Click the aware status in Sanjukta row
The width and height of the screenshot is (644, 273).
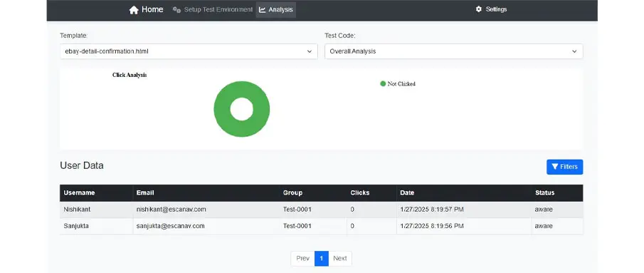click(x=557, y=226)
